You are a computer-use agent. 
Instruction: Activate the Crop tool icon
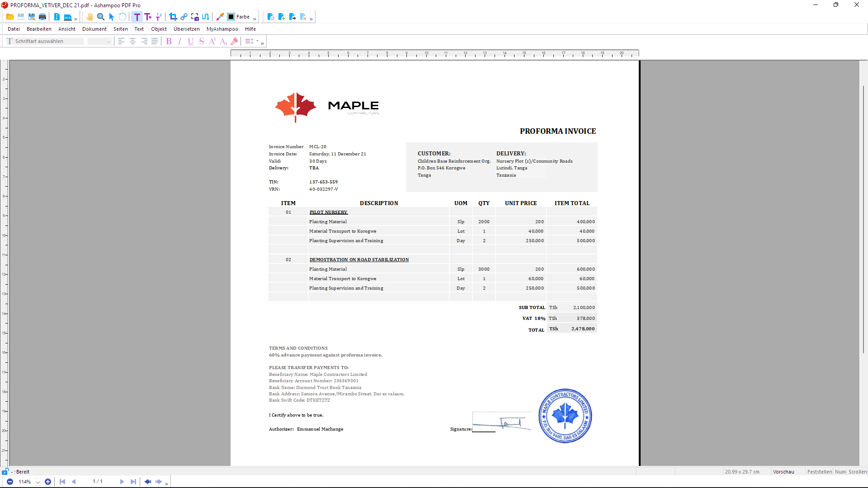pyautogui.click(x=173, y=17)
